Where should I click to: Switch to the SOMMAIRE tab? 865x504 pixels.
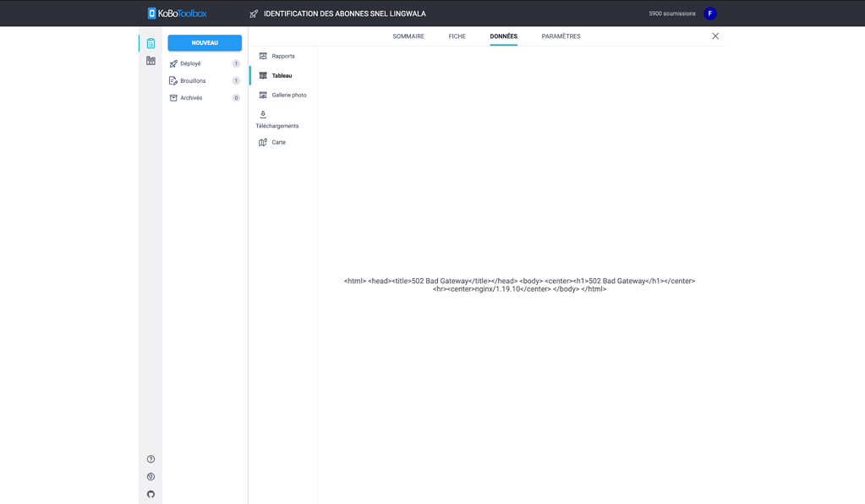pyautogui.click(x=409, y=36)
